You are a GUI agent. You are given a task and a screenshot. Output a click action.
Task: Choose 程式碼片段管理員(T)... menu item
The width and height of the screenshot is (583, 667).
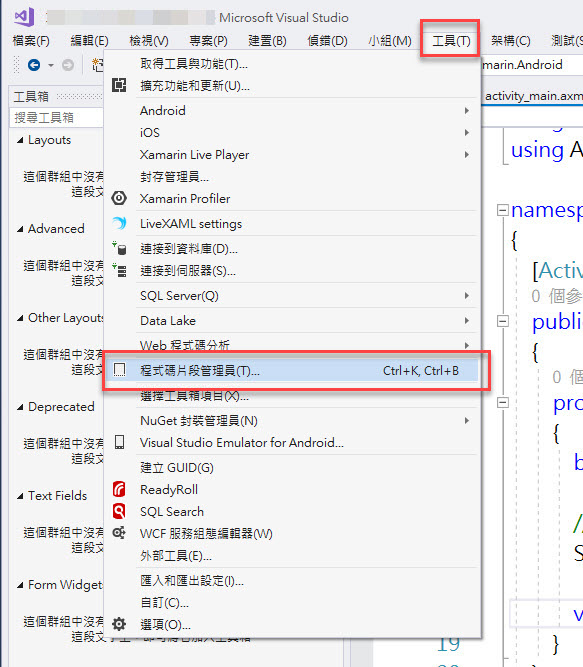pos(291,371)
